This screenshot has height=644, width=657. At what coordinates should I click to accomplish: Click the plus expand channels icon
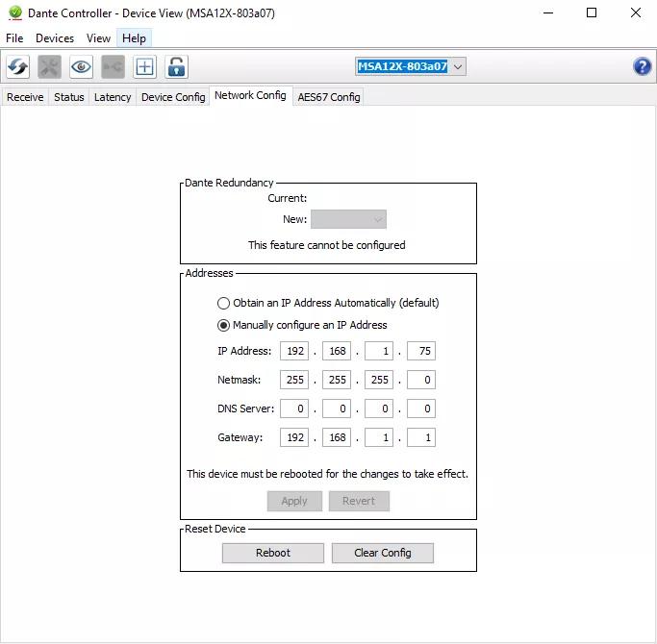(x=144, y=67)
